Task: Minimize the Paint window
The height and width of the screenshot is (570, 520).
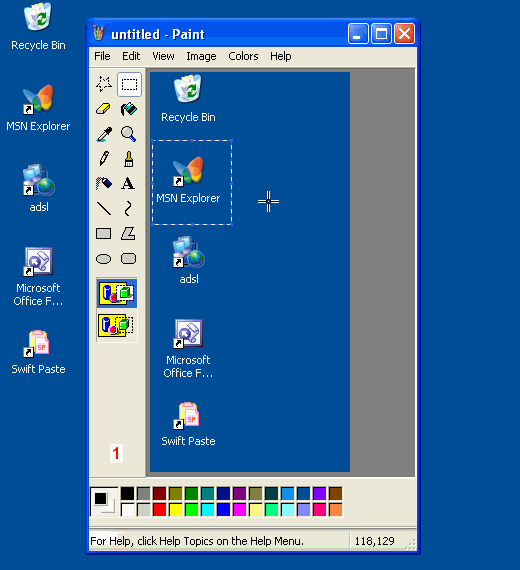Action: tap(358, 34)
